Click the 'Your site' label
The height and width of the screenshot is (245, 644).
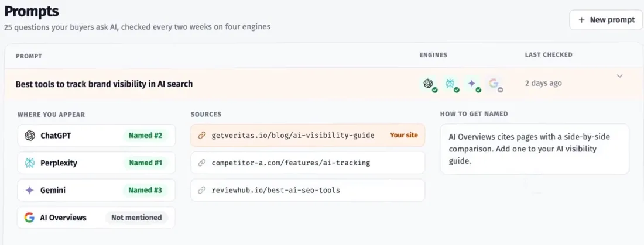[404, 135]
